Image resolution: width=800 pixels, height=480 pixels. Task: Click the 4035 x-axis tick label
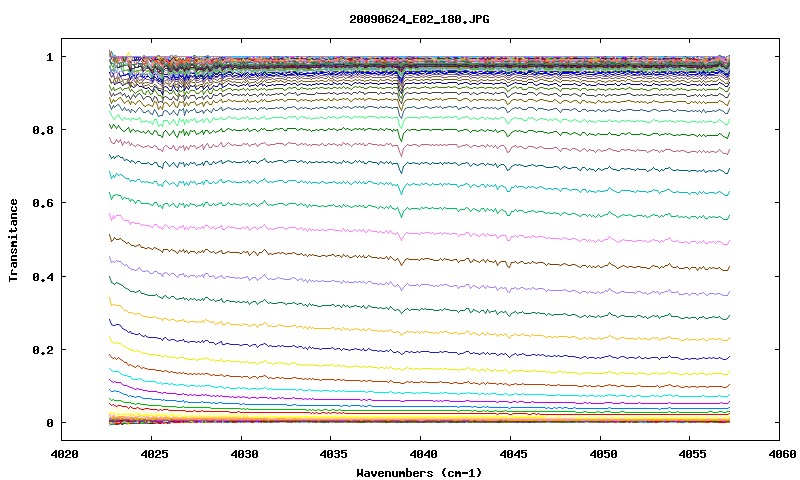(334, 454)
